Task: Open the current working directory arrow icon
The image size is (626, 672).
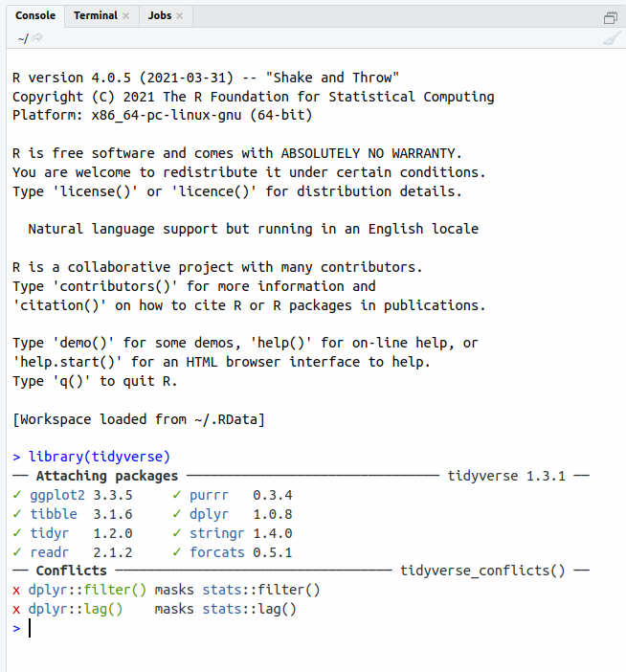Action: click(38, 38)
